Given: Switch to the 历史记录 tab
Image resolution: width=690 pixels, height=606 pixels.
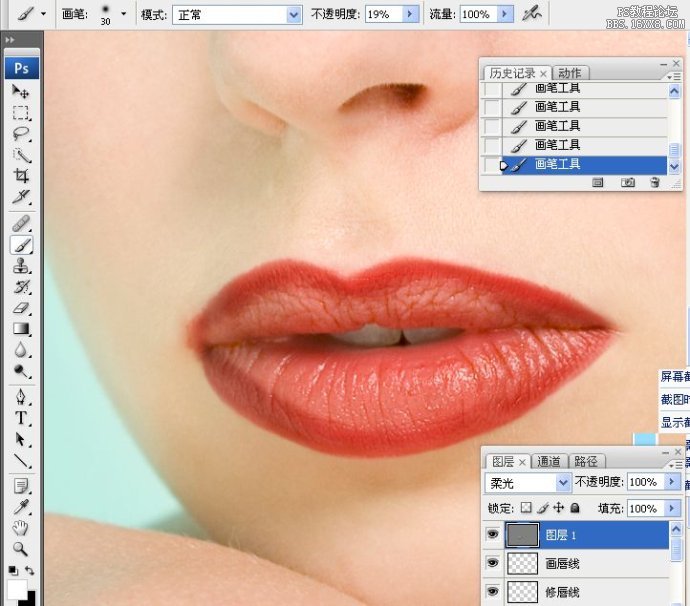Looking at the screenshot, I should (512, 73).
